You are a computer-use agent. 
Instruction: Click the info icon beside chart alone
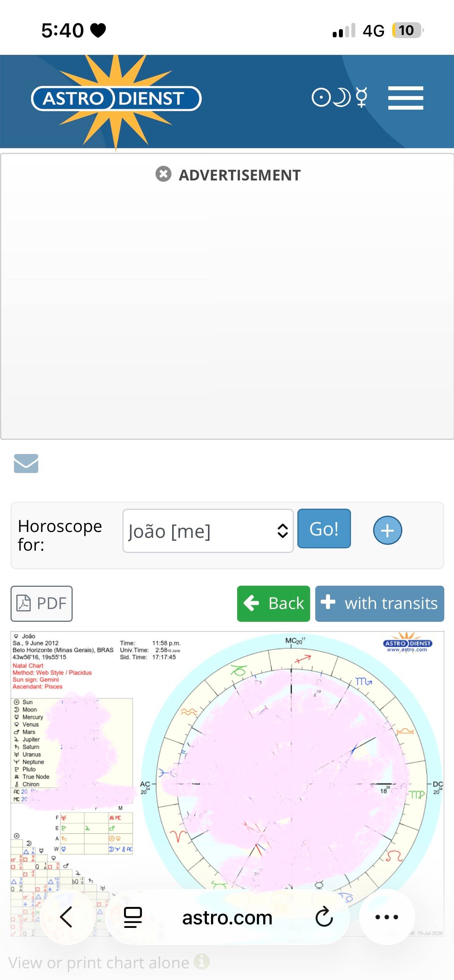202,961
